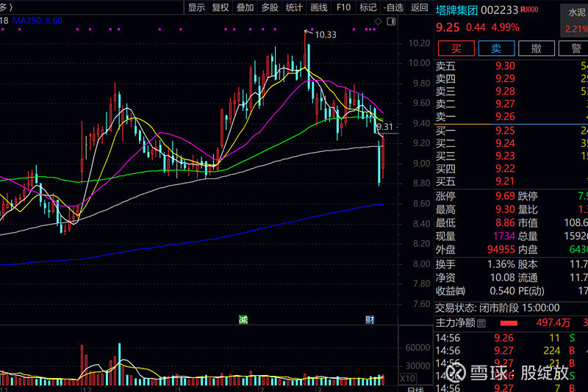
Task: Click 买三 price 9.23
Action: tap(505, 156)
